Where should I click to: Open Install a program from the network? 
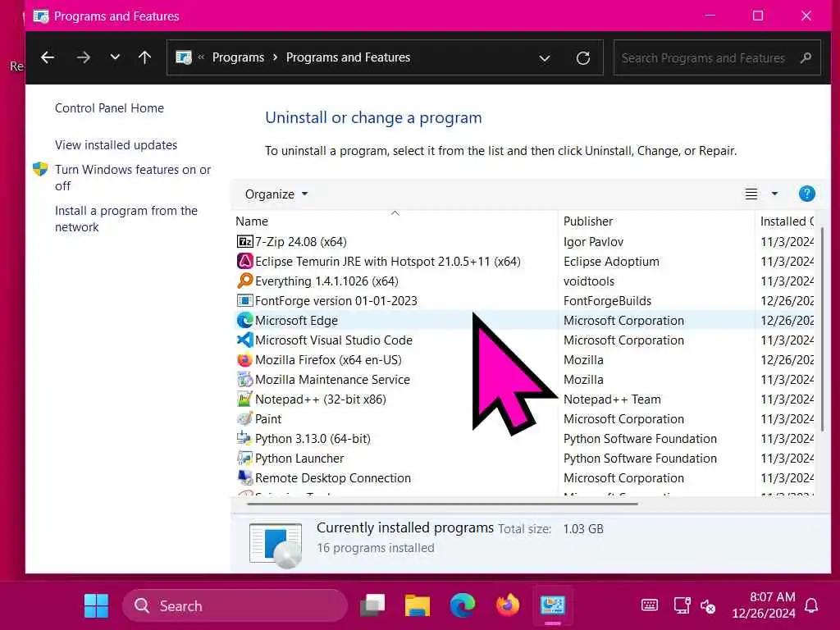point(126,218)
